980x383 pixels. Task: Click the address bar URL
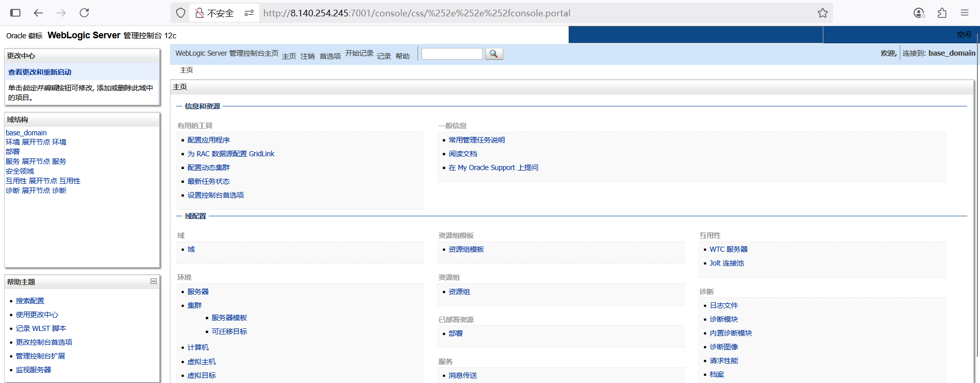tap(416, 13)
